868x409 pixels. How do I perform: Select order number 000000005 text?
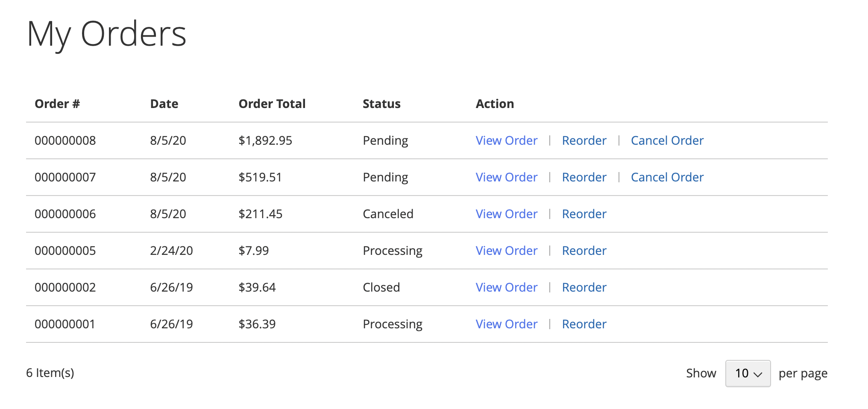(65, 251)
